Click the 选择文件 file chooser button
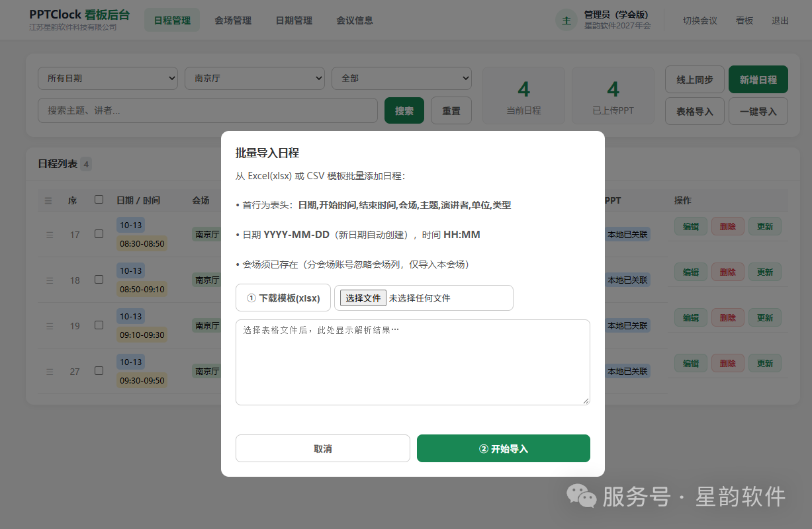The image size is (812, 529). pos(363,298)
